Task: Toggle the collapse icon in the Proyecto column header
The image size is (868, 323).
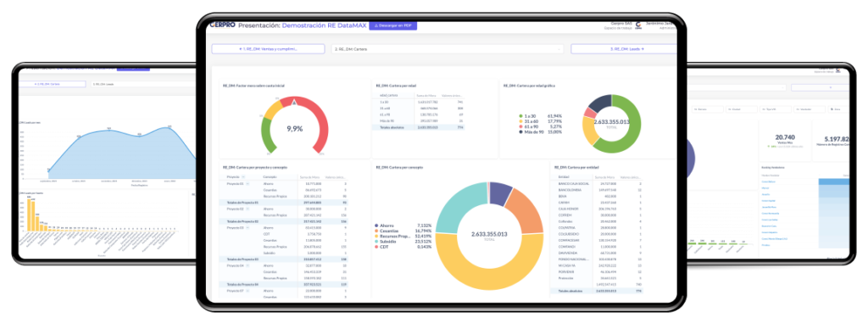Action: pyautogui.click(x=243, y=176)
